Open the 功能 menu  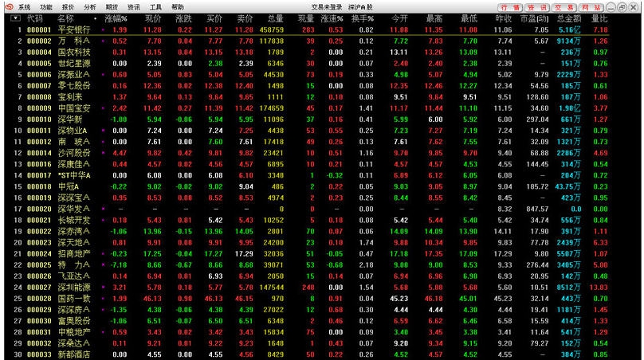click(46, 6)
